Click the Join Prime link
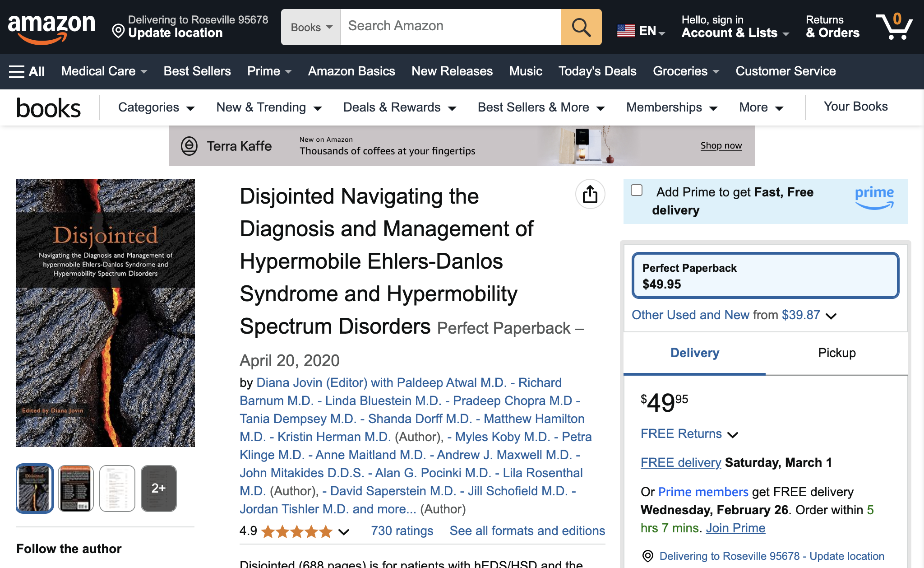The image size is (924, 568). click(735, 528)
